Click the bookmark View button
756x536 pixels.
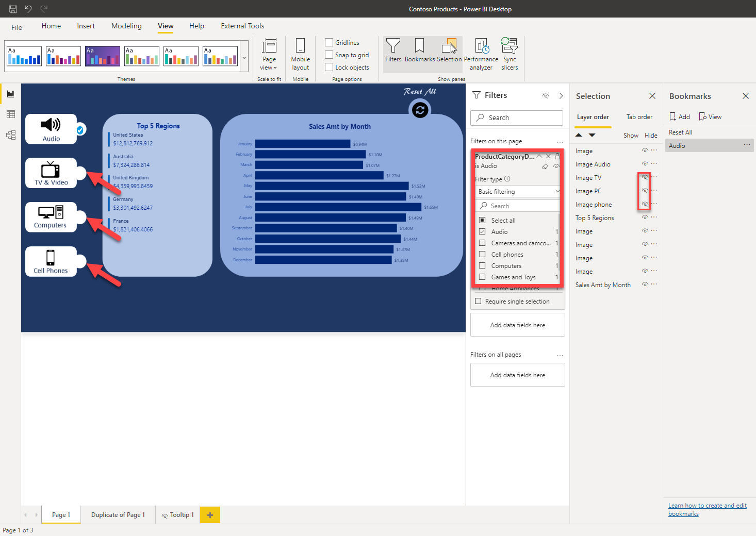[710, 116]
